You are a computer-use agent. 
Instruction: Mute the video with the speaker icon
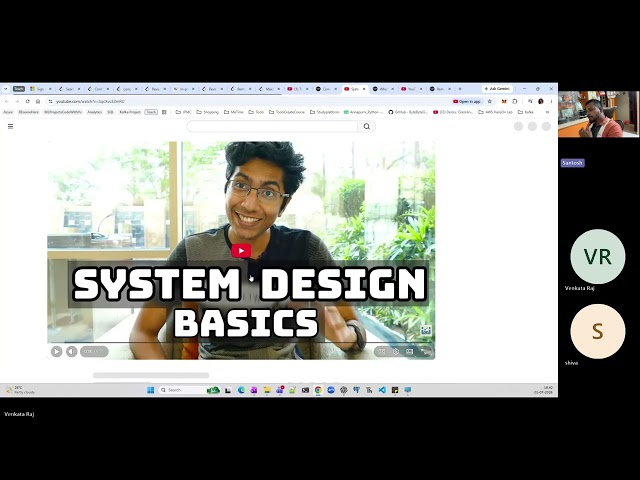tap(71, 351)
